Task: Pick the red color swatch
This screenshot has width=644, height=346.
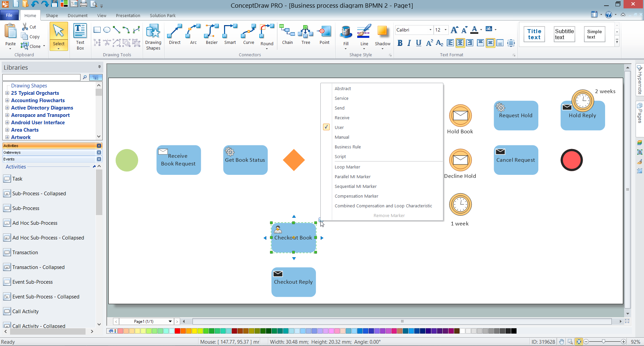Action: (x=177, y=331)
